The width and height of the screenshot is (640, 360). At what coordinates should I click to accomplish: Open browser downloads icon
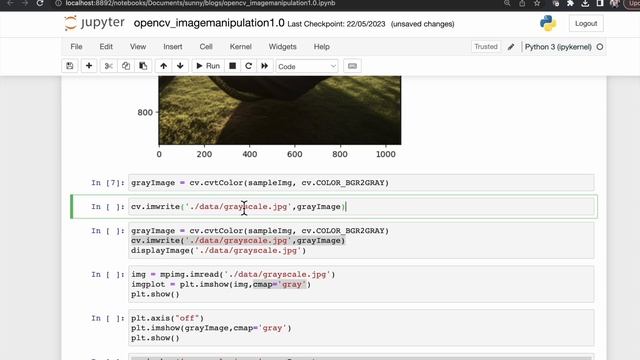tap(585, 3)
